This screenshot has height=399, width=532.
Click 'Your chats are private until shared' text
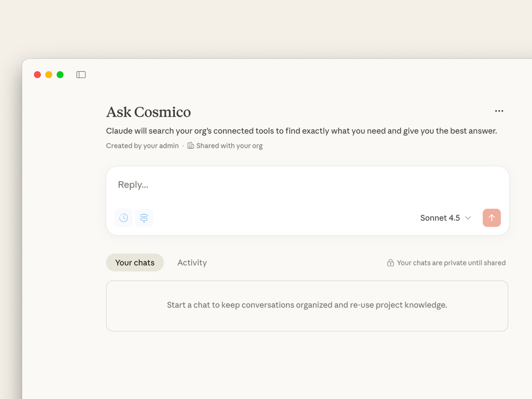point(451,263)
